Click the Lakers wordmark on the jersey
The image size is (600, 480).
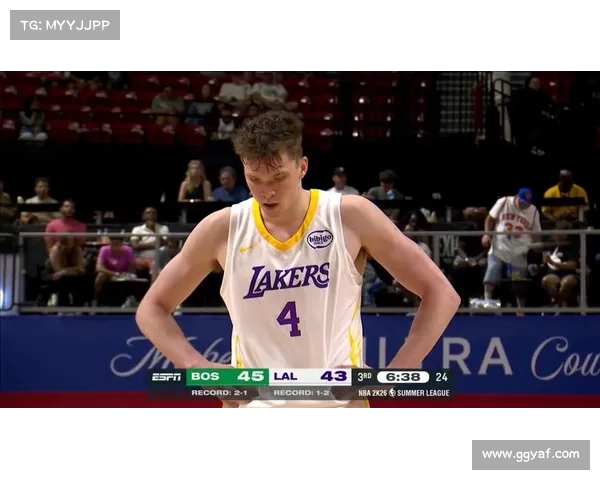tap(287, 280)
